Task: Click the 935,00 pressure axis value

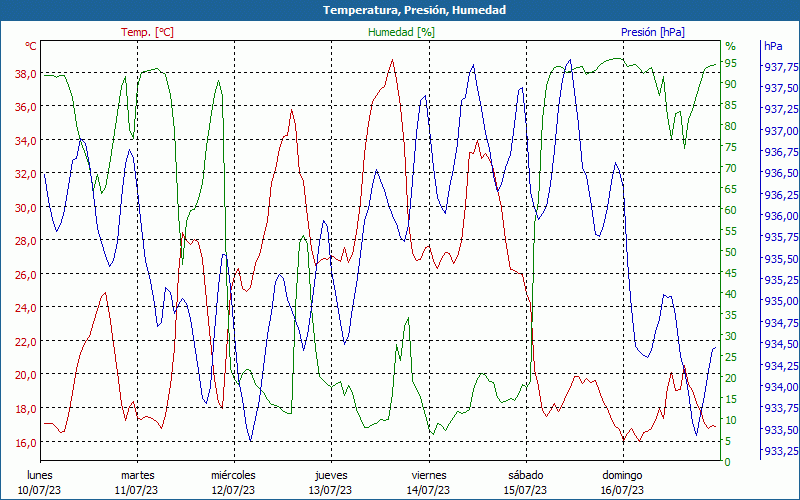Action: click(x=781, y=301)
